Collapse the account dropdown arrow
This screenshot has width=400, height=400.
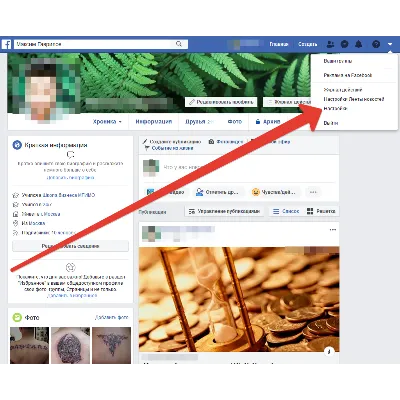[390, 44]
